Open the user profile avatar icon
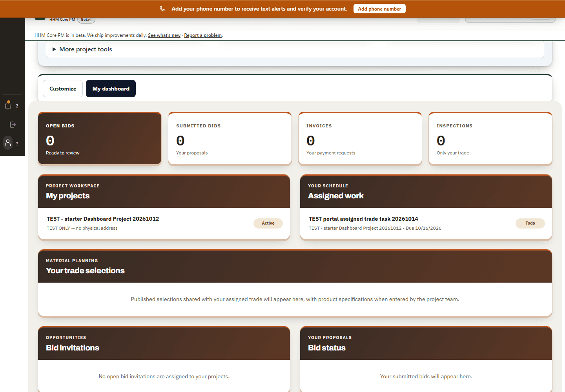Screen dimensions: 565x392 8,143
